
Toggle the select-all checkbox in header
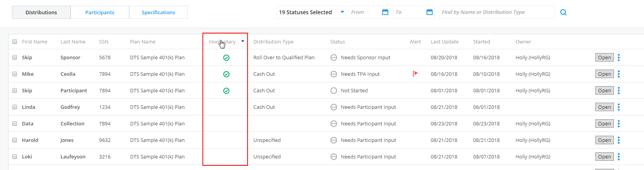(15, 42)
